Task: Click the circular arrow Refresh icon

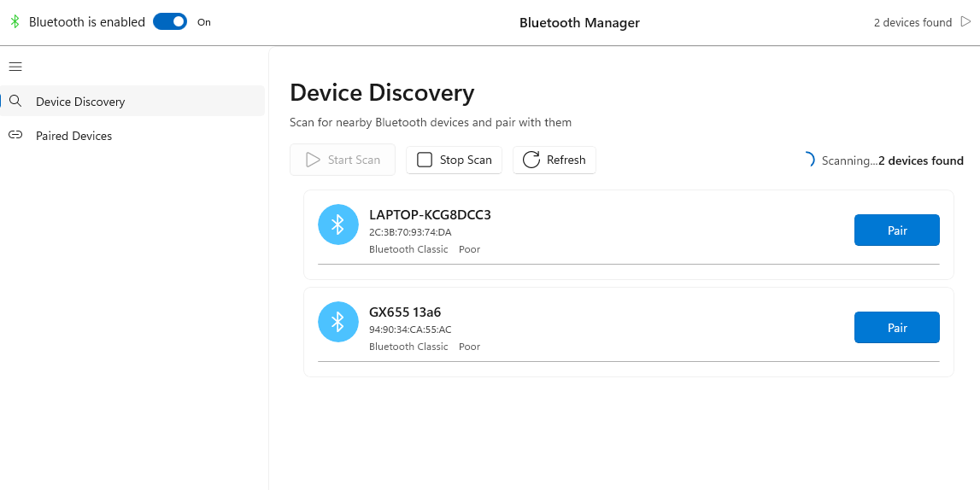Action: pyautogui.click(x=531, y=160)
